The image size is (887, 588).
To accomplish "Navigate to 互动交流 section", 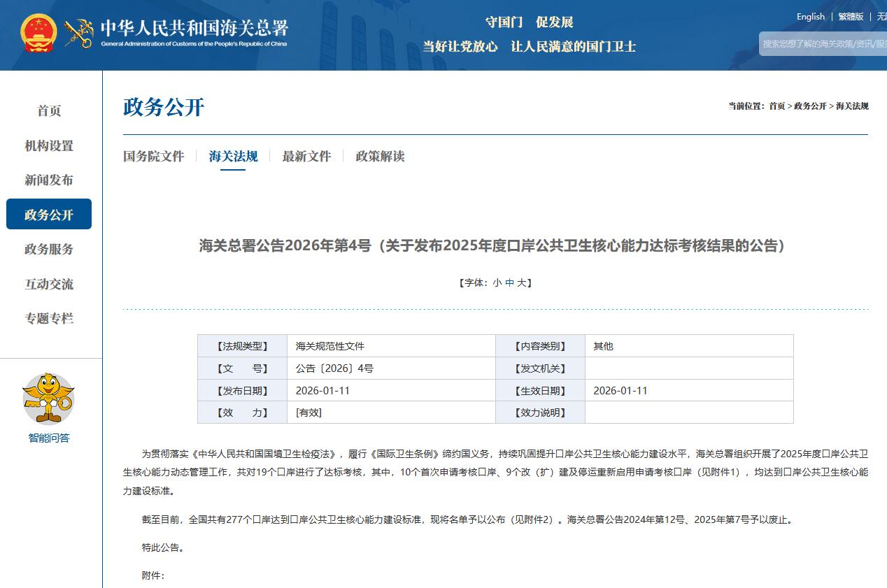I will (x=49, y=284).
